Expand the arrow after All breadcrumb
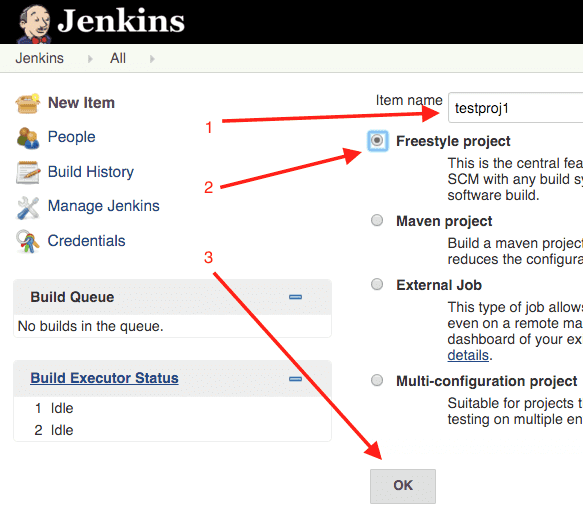The width and height of the screenshot is (583, 510). 152,59
